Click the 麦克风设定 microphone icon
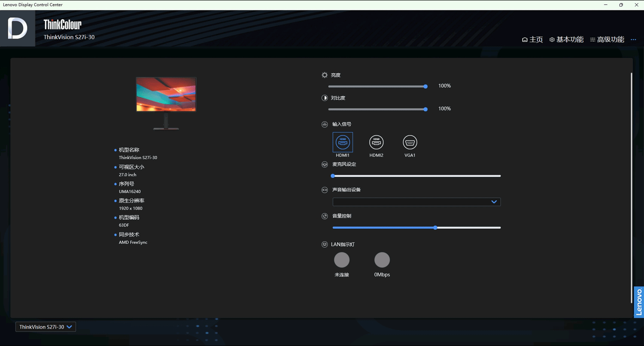 pos(325,164)
